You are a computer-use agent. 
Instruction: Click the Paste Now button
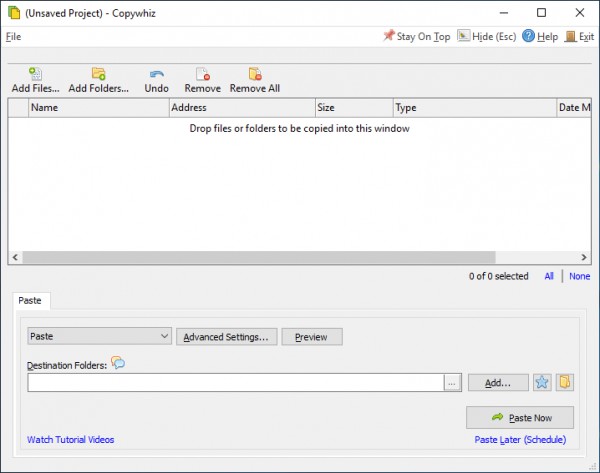(x=520, y=418)
